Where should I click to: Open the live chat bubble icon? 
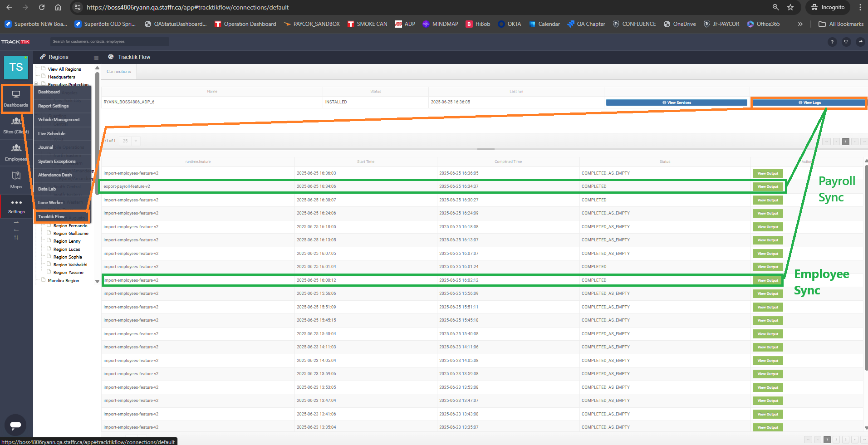tap(15, 425)
